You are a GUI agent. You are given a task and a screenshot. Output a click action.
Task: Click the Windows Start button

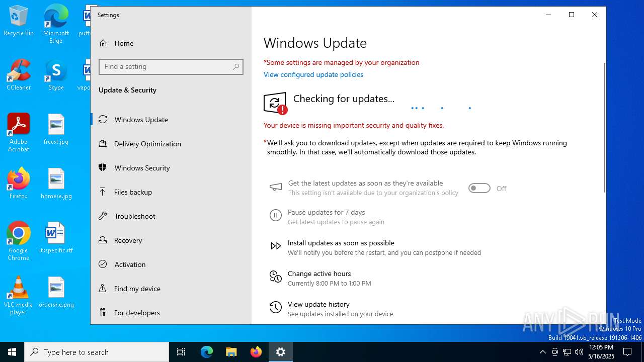(x=12, y=352)
